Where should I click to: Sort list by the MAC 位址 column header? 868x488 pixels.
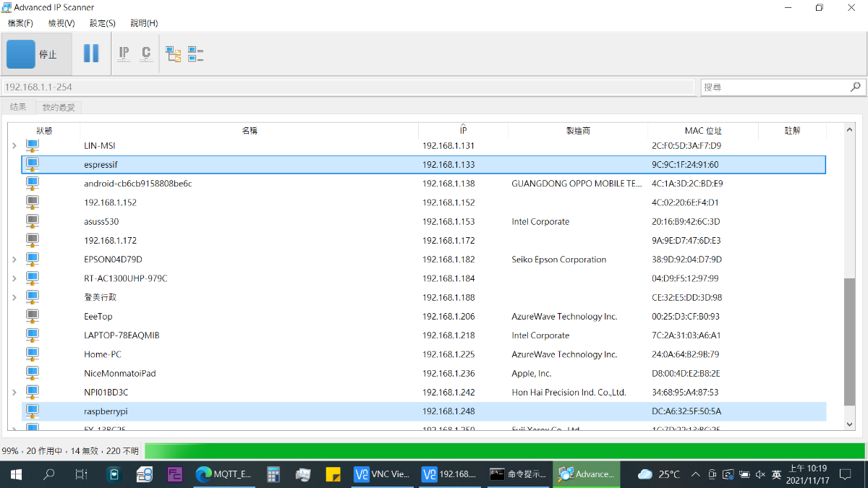(702, 131)
